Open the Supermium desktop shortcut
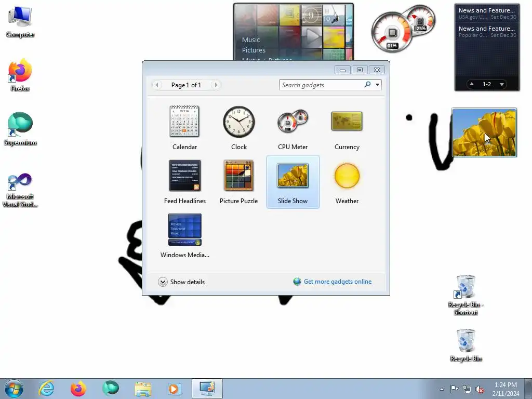Screen dimensions: 532x399 tap(20, 129)
